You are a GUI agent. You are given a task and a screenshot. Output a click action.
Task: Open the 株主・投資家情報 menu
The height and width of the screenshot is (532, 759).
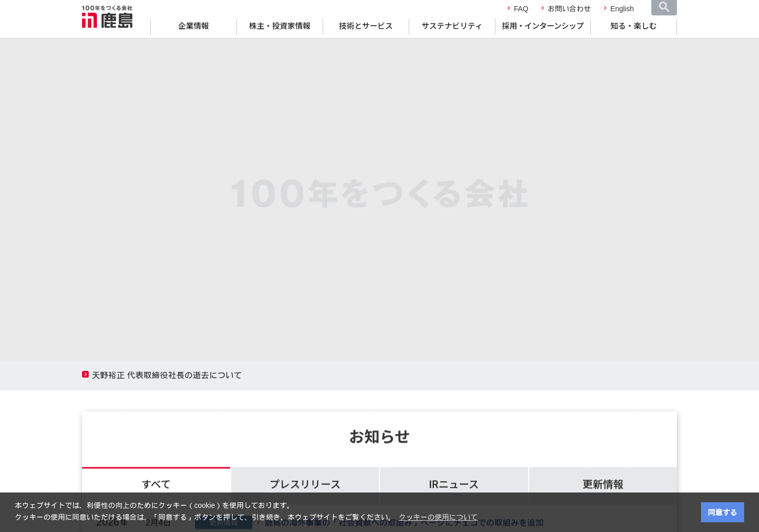pyautogui.click(x=279, y=26)
